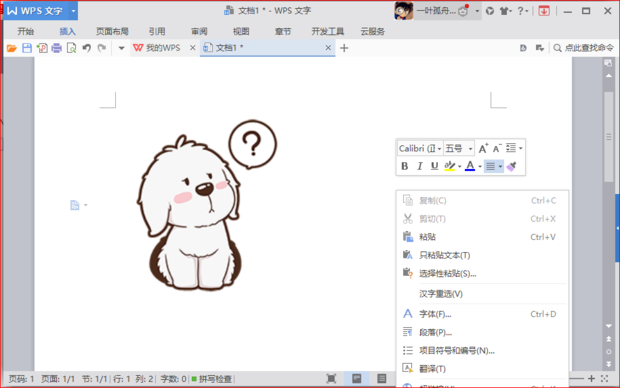Image resolution: width=620 pixels, height=388 pixels.
Task: Choose 项目符号和编号(N)... in the context menu
Action: pos(482,350)
